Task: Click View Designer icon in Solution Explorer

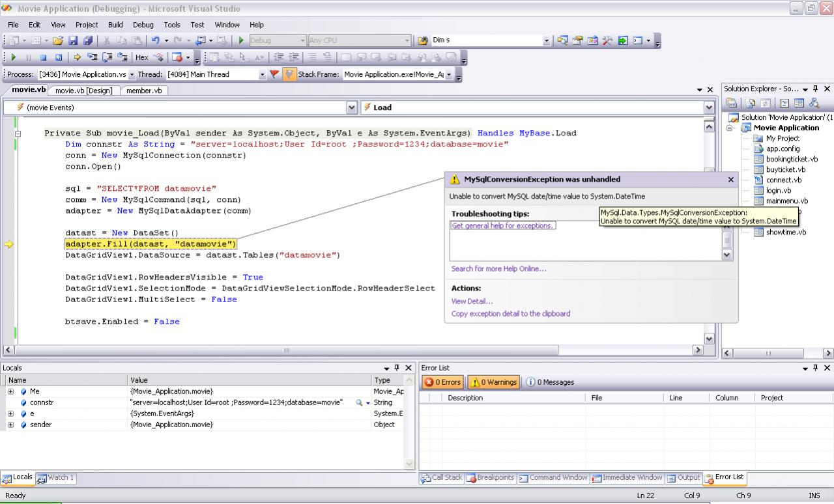Action: coord(799,103)
